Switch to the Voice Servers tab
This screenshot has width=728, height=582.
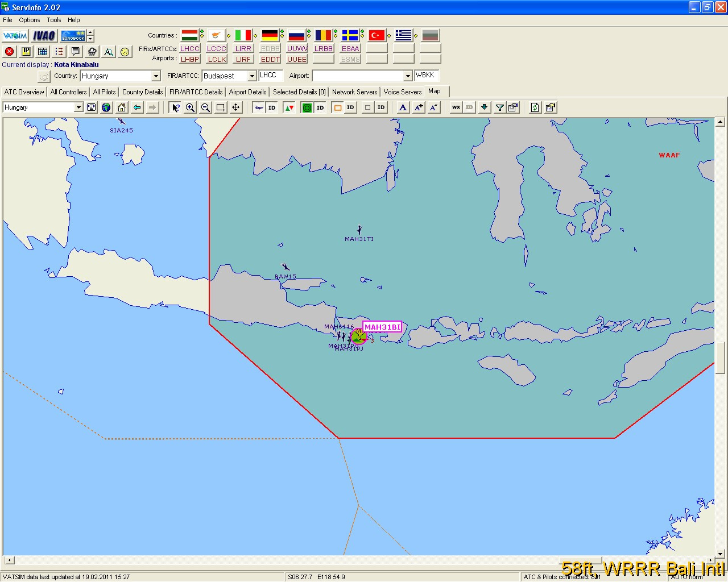click(x=403, y=92)
